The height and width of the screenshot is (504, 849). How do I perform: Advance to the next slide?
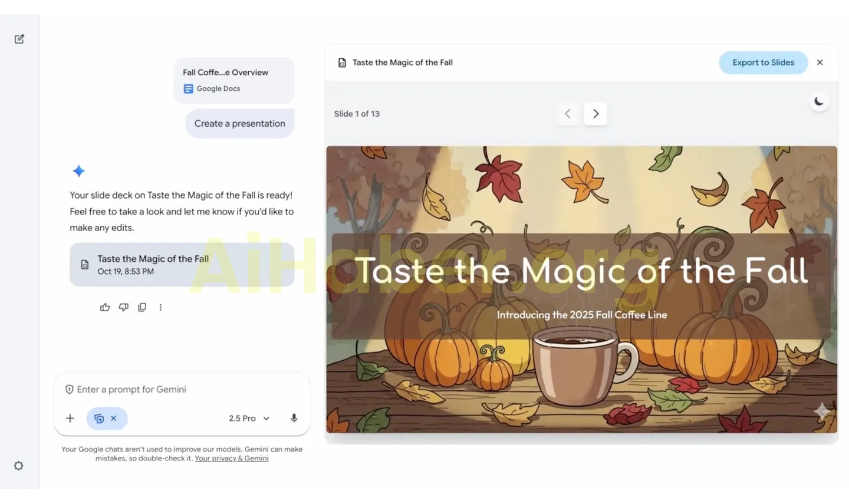(x=595, y=113)
